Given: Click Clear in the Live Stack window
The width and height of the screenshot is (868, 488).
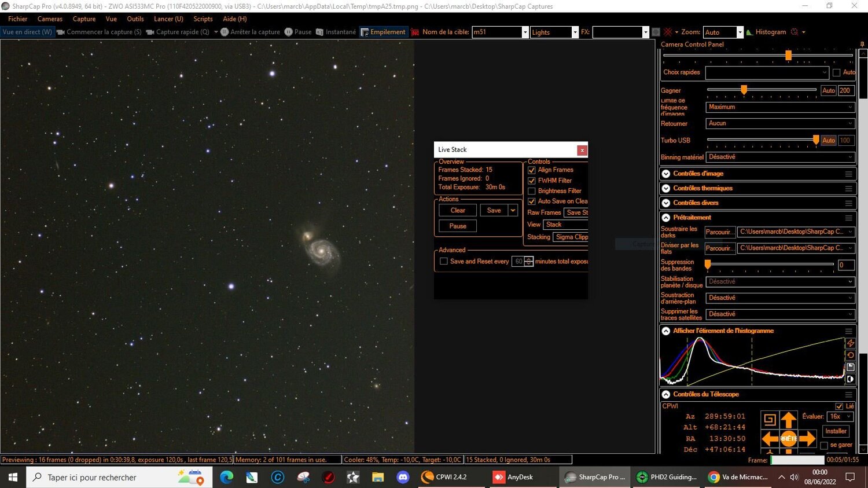Looking at the screenshot, I should (x=458, y=210).
